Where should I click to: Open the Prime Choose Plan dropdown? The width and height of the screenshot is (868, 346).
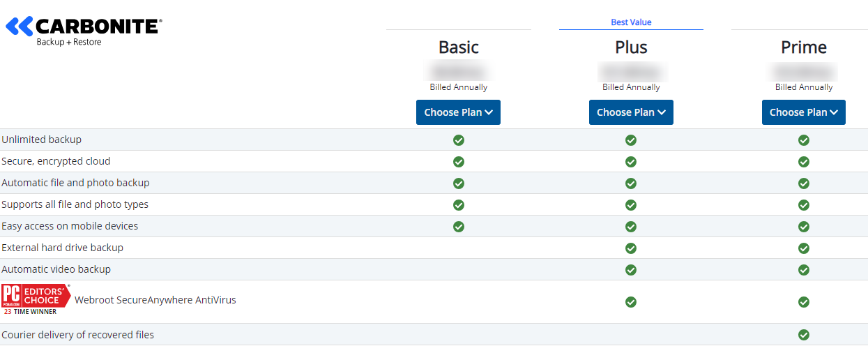[803, 112]
